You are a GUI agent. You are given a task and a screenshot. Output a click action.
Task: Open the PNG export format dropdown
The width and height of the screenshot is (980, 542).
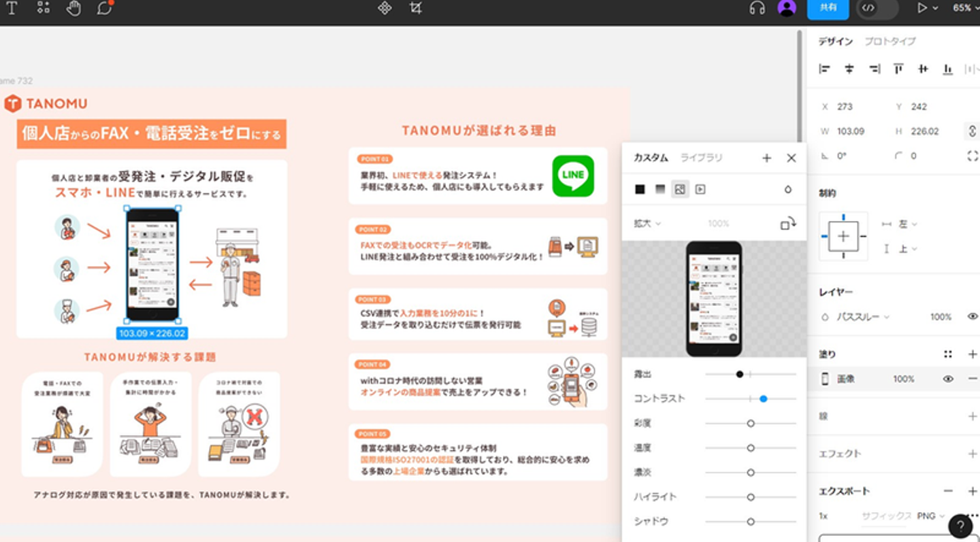(x=931, y=516)
